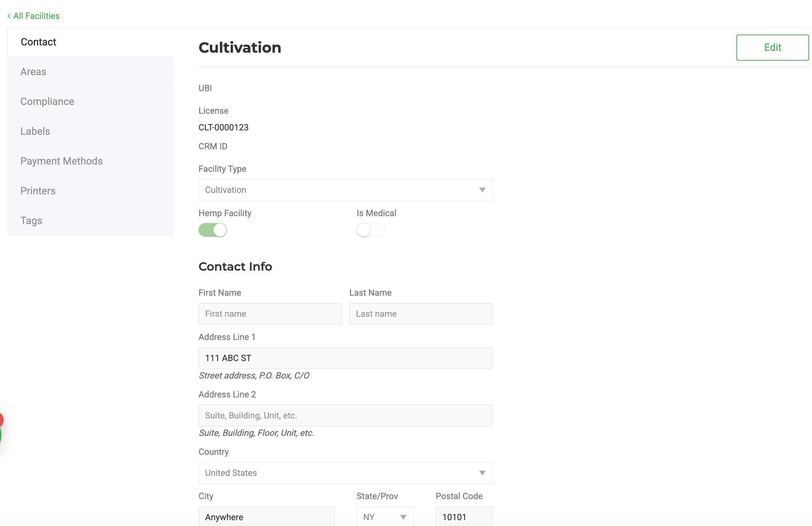
Task: Focus the Last Name field
Action: tap(421, 314)
